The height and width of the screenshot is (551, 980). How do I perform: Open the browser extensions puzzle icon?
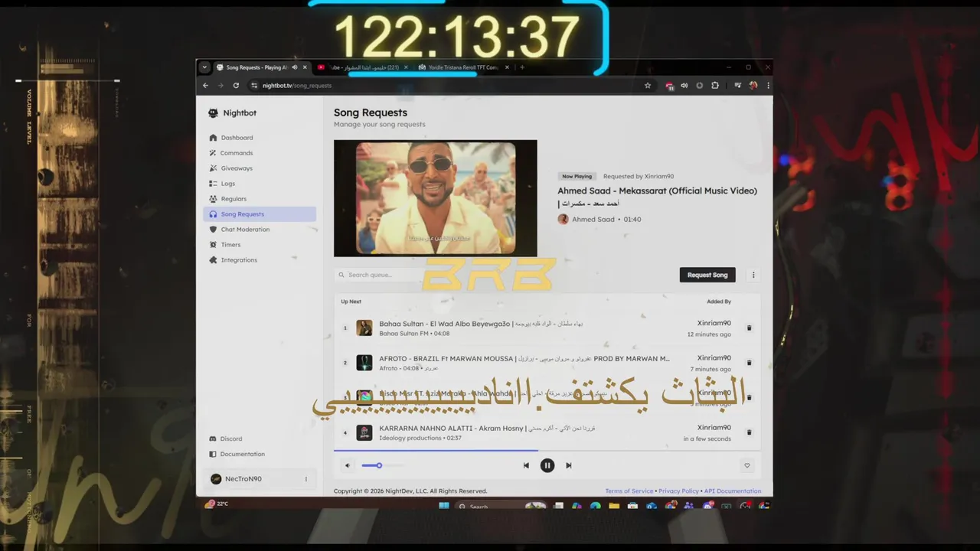click(x=715, y=86)
